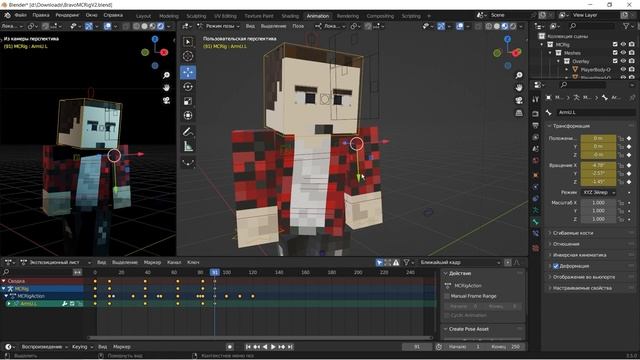Select the Select Box tool in the viewport toolbar

pyautogui.click(x=188, y=42)
